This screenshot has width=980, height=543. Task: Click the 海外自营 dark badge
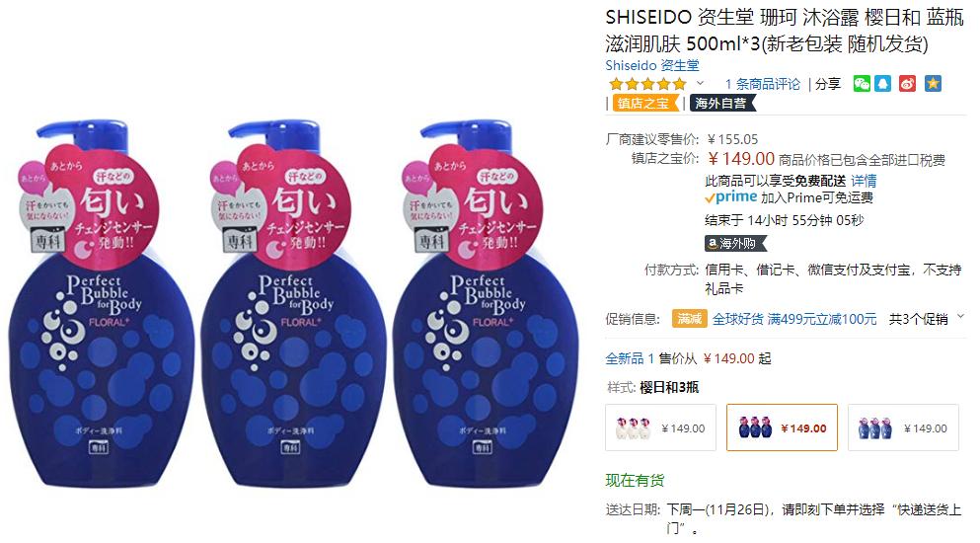[x=722, y=104]
